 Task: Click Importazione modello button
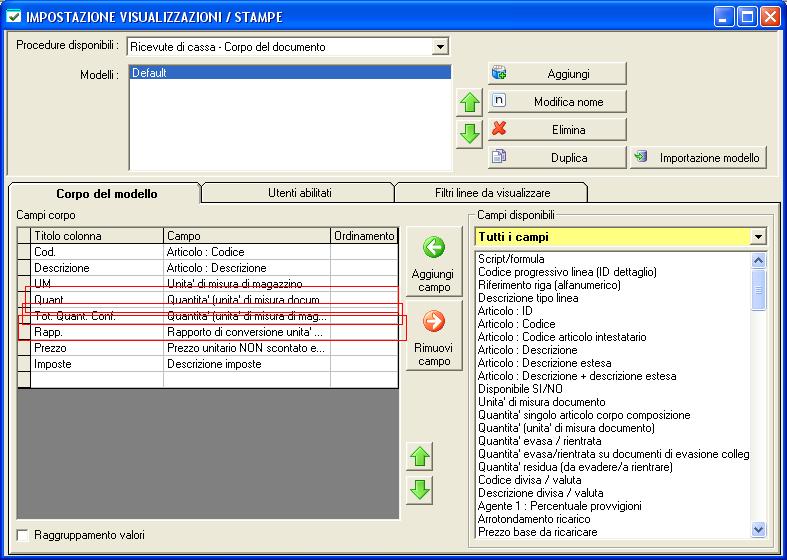click(698, 158)
